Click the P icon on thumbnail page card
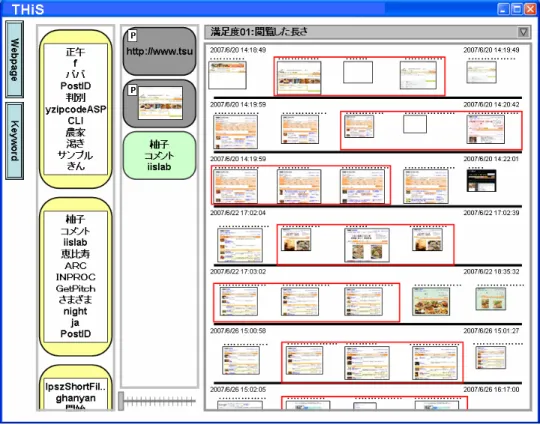The image size is (540, 428). pos(133,90)
